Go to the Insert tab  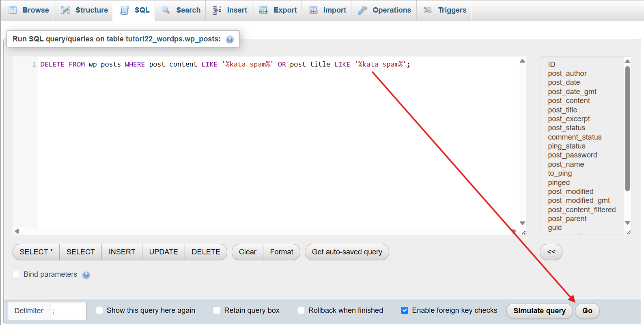(x=229, y=10)
